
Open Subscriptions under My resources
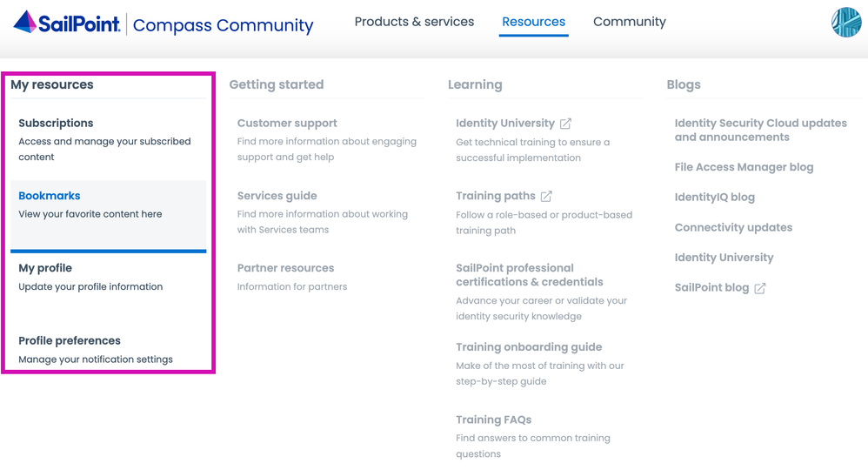click(x=56, y=124)
